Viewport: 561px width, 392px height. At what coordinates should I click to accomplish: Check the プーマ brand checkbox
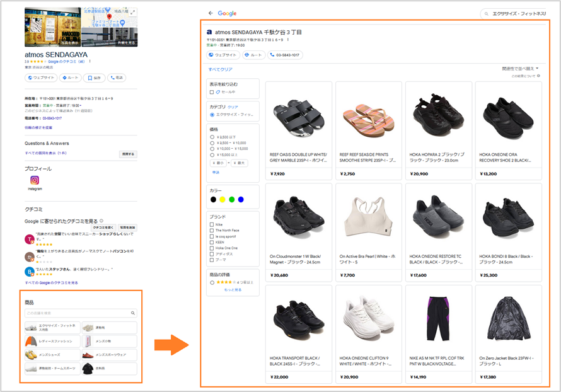pos(212,260)
